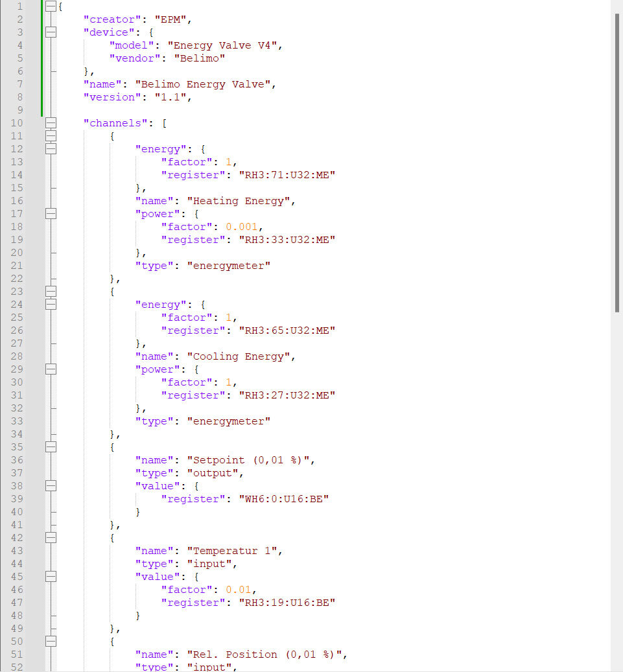623x672 pixels.
Task: Collapse Temperatur 1 channel fold on line 42
Action: (51, 537)
